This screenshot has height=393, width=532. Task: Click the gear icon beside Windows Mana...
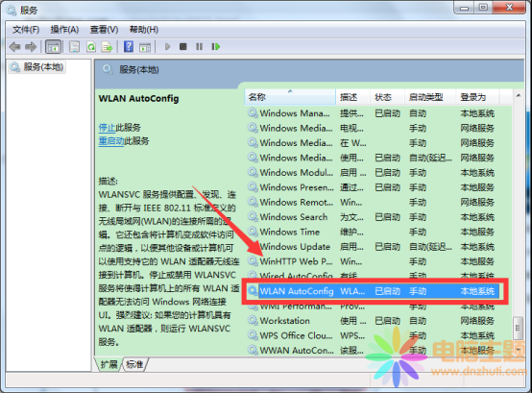click(x=253, y=112)
